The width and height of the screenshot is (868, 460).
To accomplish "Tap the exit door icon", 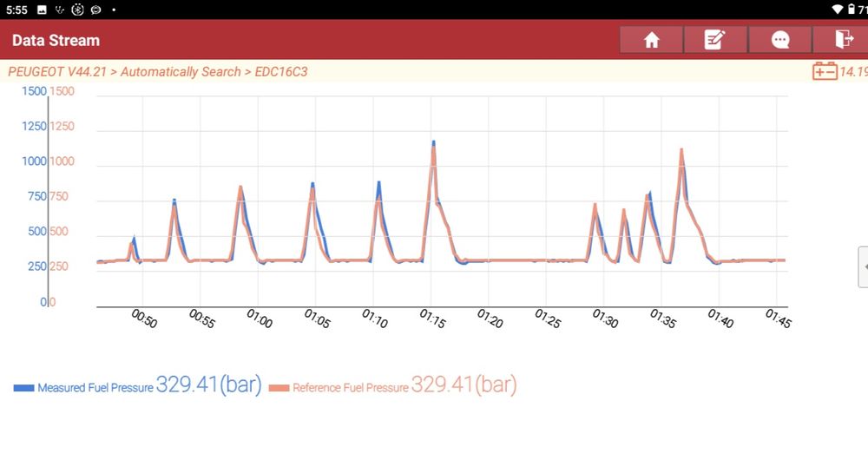I will [843, 40].
